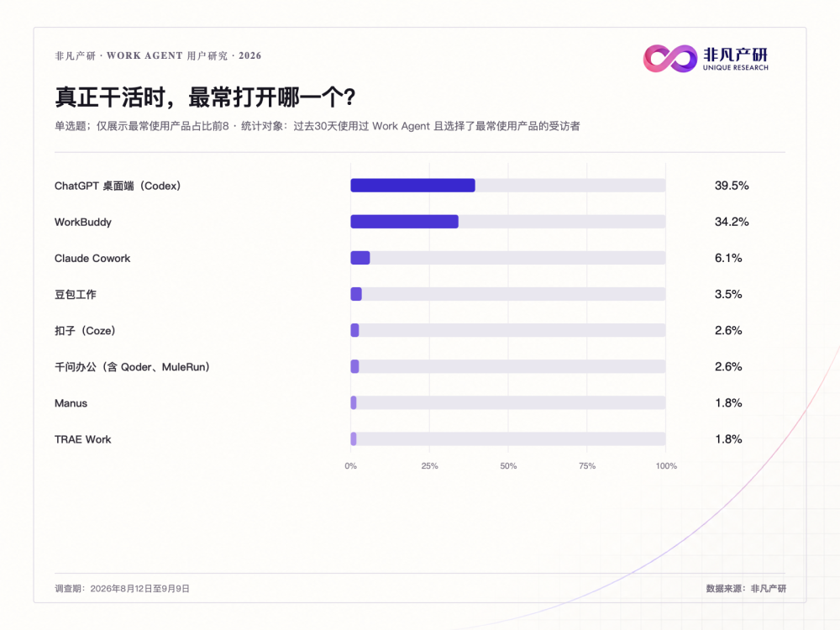The image size is (840, 630).
Task: Click the 2.6% value for 千问办公
Action: coord(728,367)
